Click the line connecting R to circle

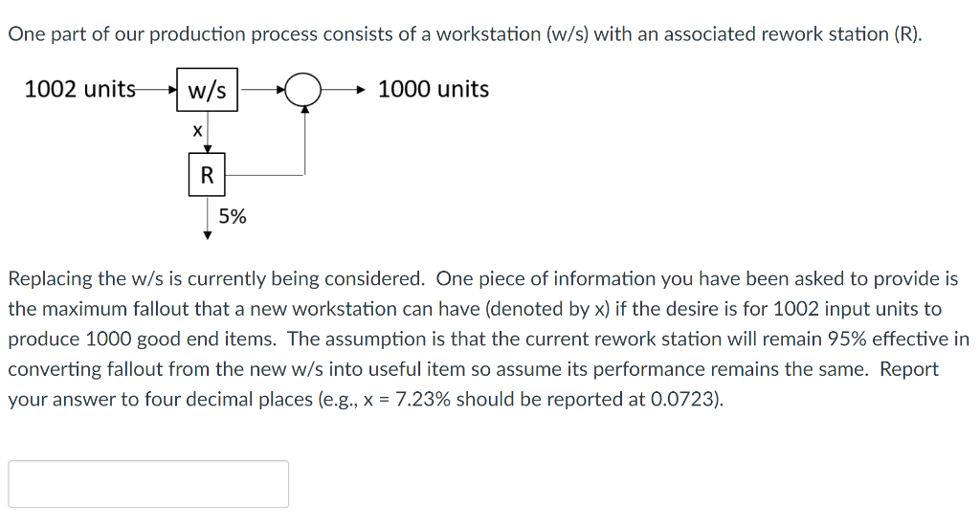click(264, 175)
